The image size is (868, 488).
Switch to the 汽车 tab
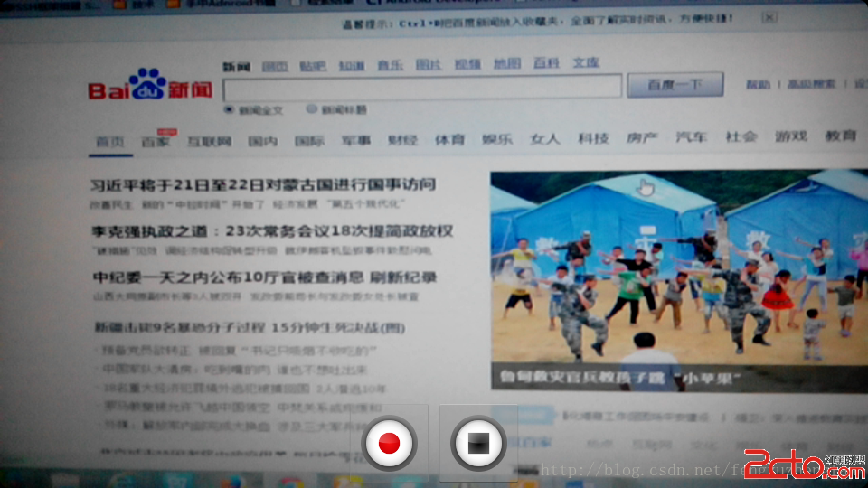point(692,136)
